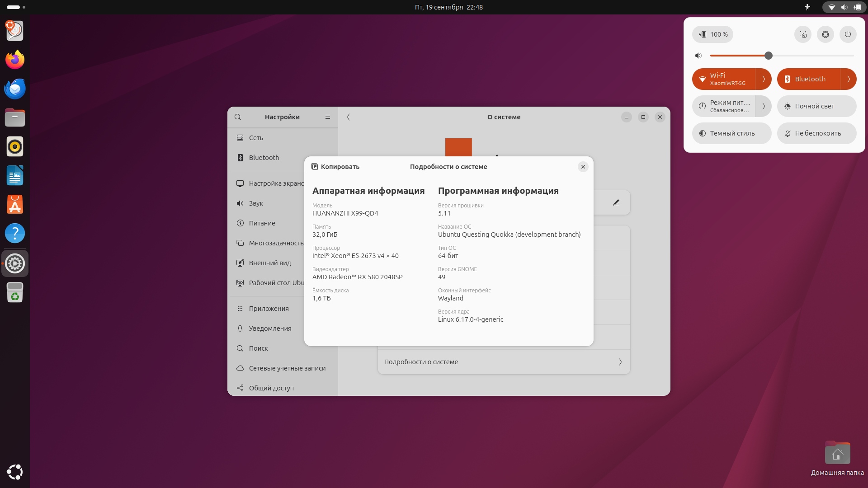Launch Thunderbird mail from the dock
Image resolution: width=868 pixels, height=488 pixels.
coord(15,89)
